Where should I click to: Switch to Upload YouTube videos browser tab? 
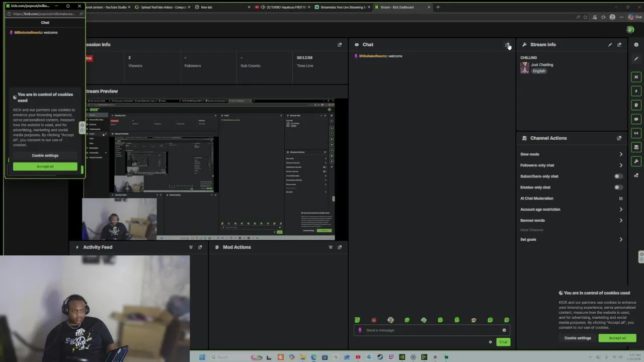[163, 7]
